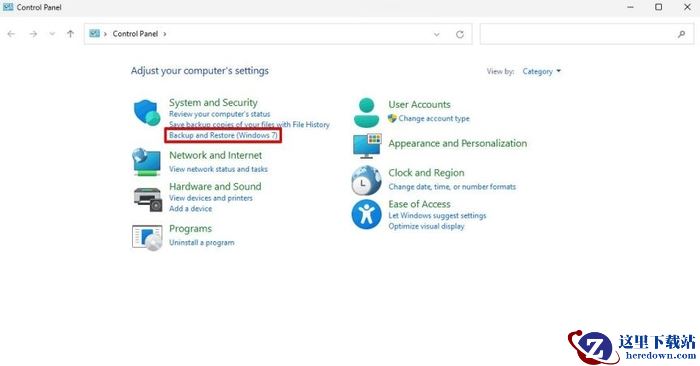Click the Back navigation arrow
Viewport: 700px width, 366px height.
click(11, 34)
